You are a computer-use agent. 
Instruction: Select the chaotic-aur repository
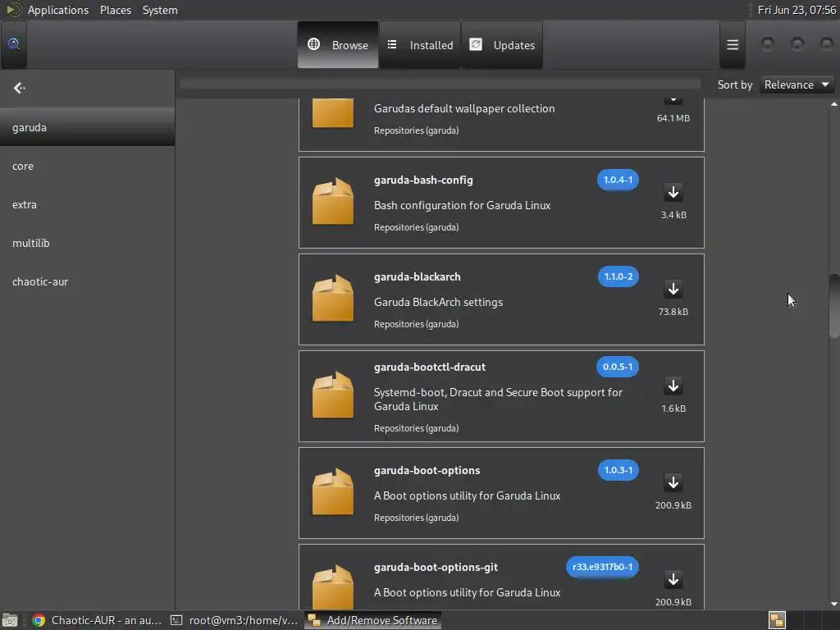point(87,282)
